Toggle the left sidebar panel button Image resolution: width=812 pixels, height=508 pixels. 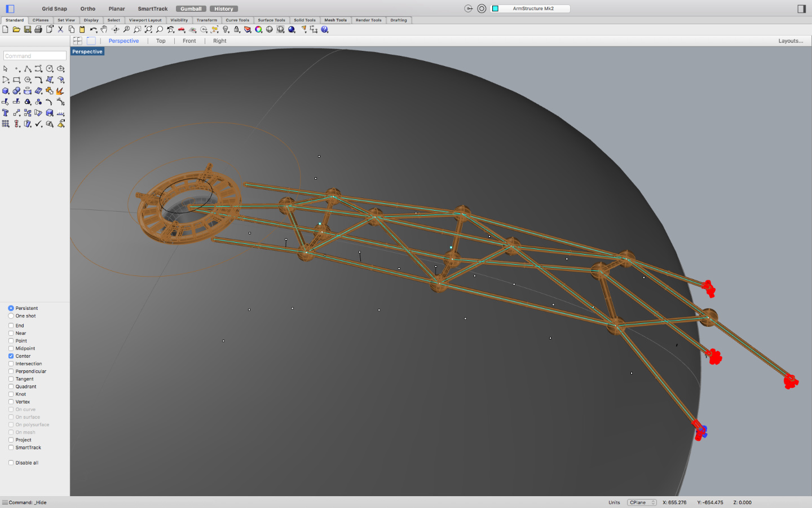[10, 9]
